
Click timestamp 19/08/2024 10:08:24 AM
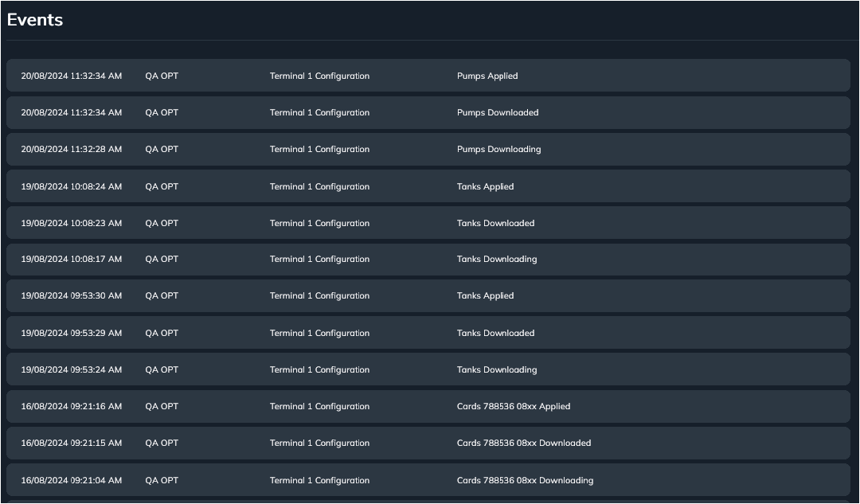72,186
